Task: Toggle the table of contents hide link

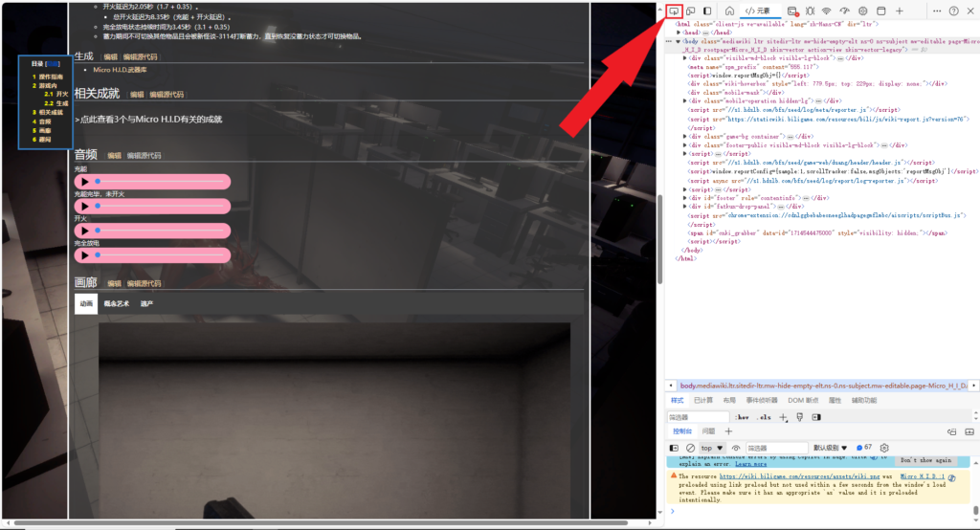Action: click(x=53, y=64)
